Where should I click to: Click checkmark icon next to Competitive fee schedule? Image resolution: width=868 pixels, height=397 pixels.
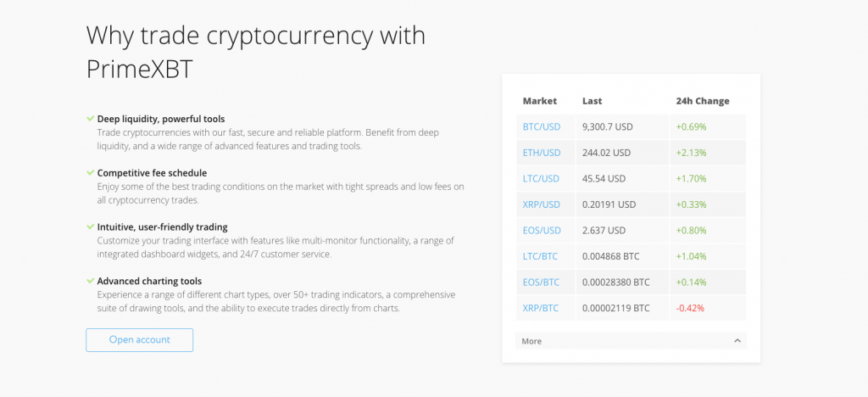tap(90, 173)
